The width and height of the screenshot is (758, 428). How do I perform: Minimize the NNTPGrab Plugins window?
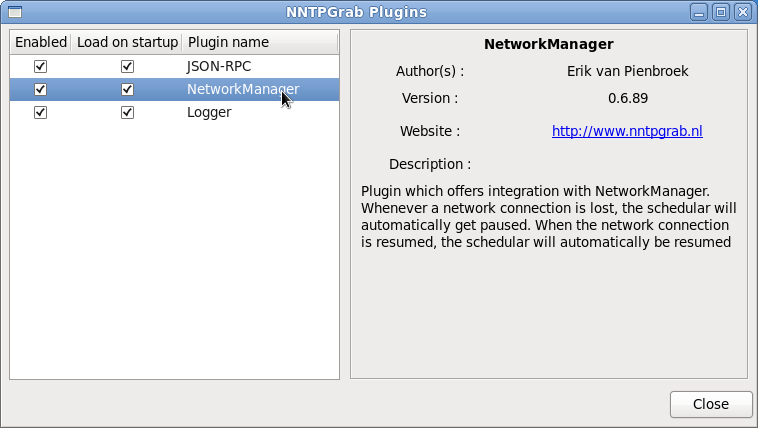[x=697, y=12]
